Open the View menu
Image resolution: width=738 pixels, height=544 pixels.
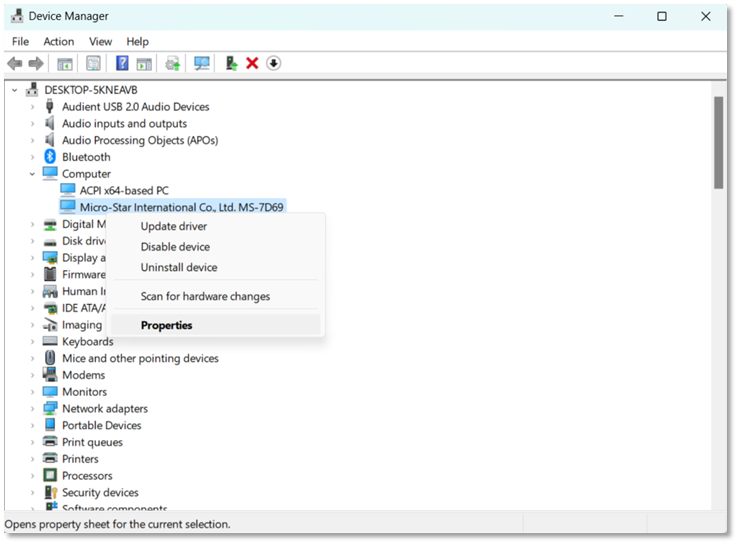pos(100,41)
